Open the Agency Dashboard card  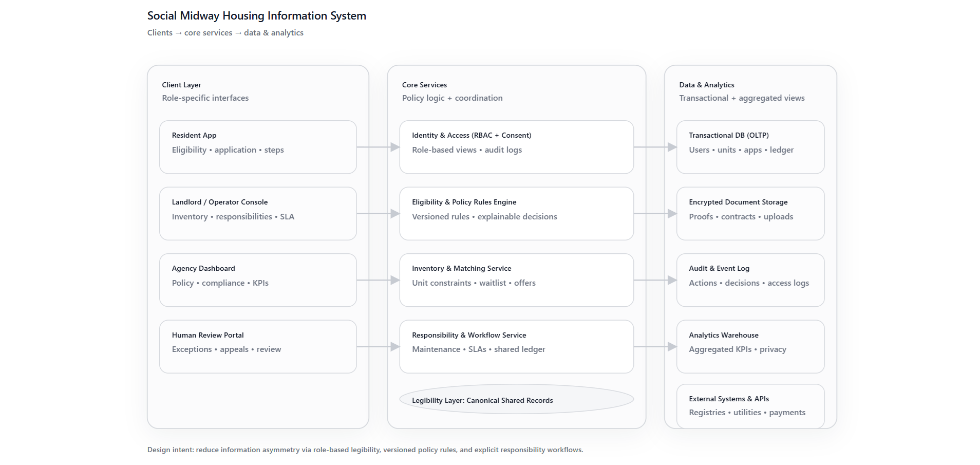pos(258,280)
